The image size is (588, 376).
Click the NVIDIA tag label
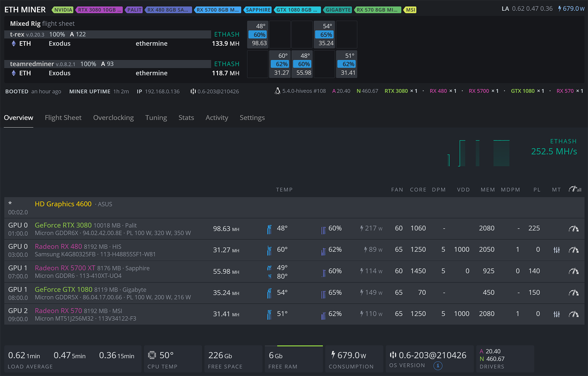[x=63, y=10]
